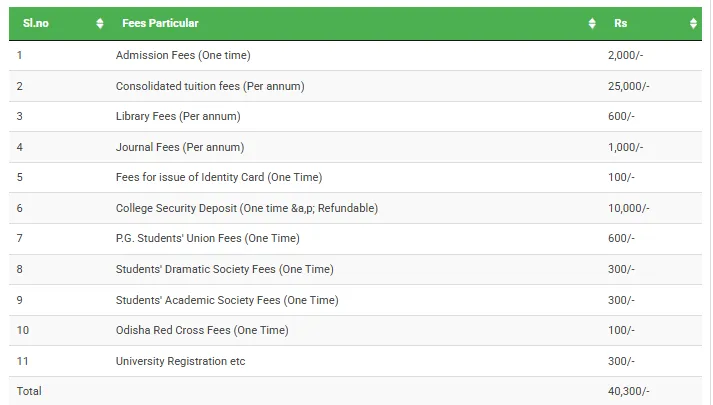
Task: Select Students' Academic Society Fees row
Action: 227,300
